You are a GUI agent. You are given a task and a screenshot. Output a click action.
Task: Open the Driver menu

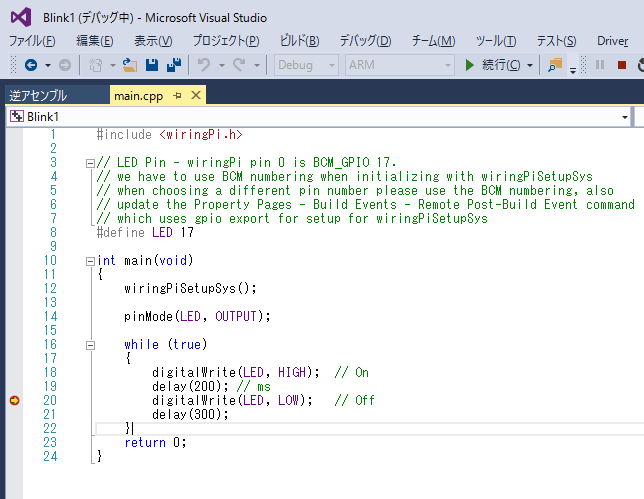pyautogui.click(x=612, y=41)
